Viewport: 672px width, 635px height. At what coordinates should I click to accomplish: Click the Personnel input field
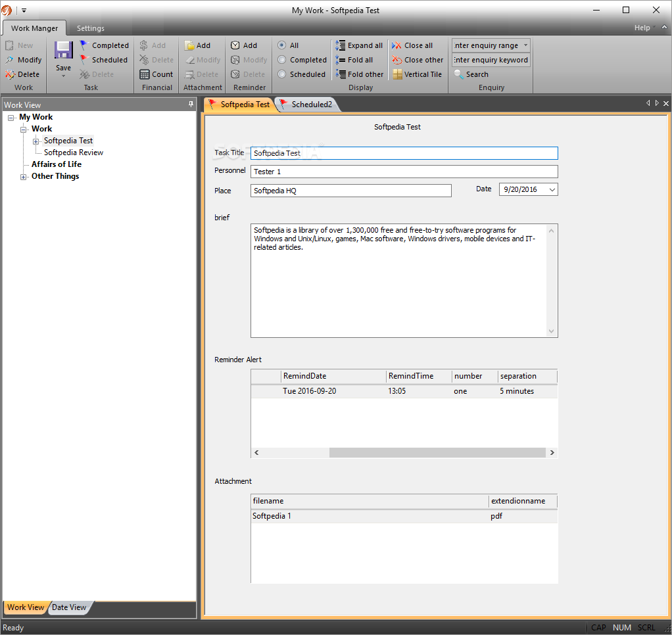pyautogui.click(x=404, y=172)
